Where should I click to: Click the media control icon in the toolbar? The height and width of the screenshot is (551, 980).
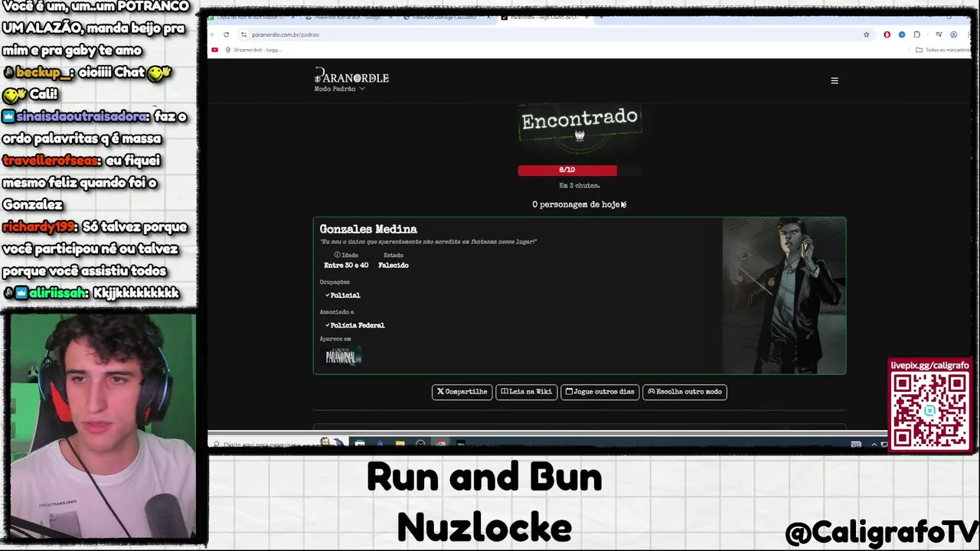[x=938, y=34]
